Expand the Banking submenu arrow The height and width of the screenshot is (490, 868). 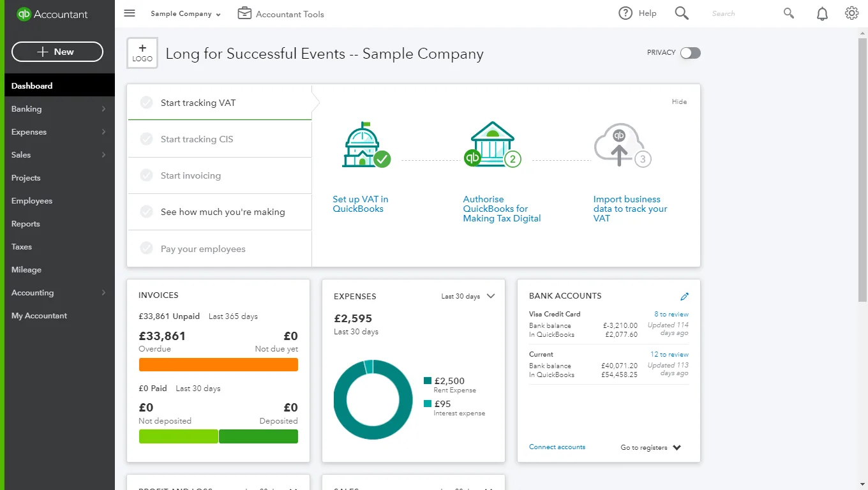pyautogui.click(x=103, y=109)
